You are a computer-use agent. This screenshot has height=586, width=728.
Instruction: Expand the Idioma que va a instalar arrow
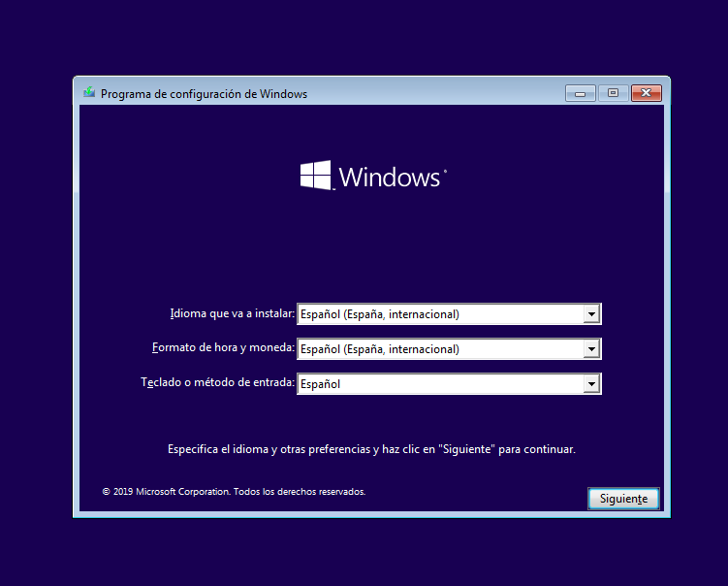pyautogui.click(x=591, y=314)
